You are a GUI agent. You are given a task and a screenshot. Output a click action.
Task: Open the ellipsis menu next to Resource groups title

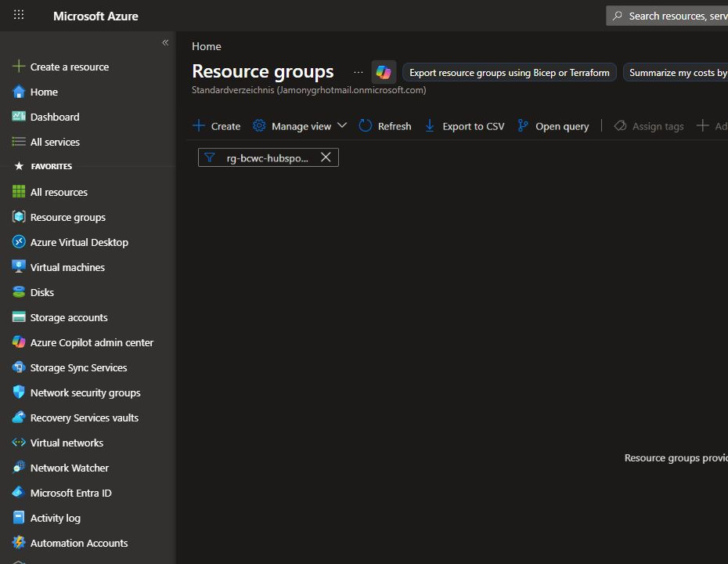359,73
